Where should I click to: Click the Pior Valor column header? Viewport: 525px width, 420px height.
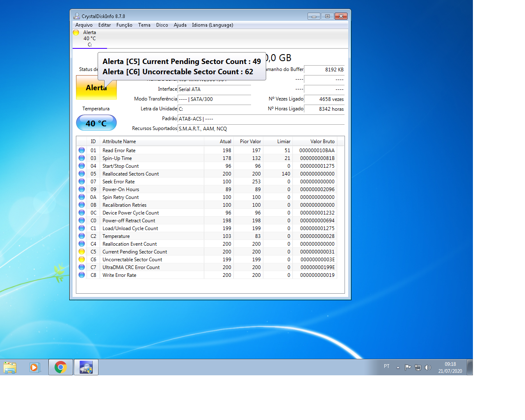pyautogui.click(x=249, y=142)
